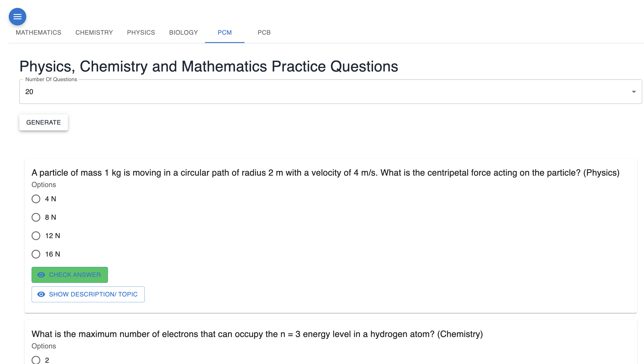Click the green Check Answer button
Image resolution: width=644 pixels, height=364 pixels.
[x=69, y=275]
